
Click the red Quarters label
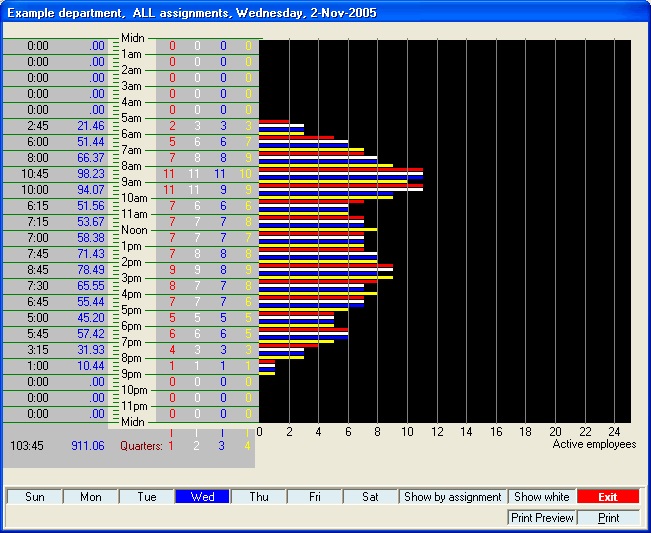tap(140, 446)
